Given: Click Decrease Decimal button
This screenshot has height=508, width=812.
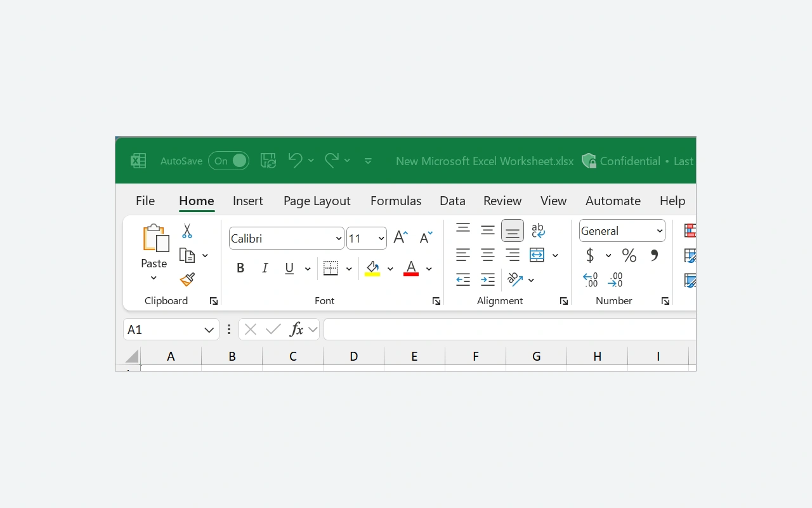Looking at the screenshot, I should [615, 279].
